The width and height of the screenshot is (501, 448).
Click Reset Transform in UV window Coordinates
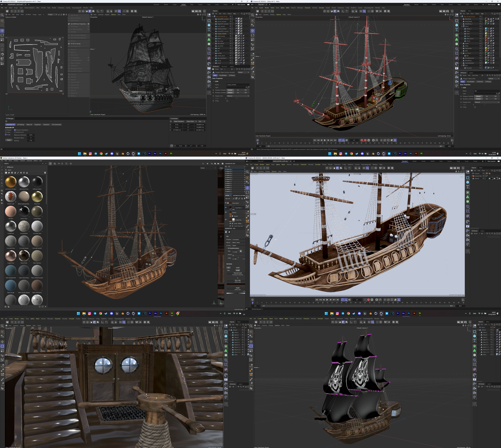click(179, 121)
